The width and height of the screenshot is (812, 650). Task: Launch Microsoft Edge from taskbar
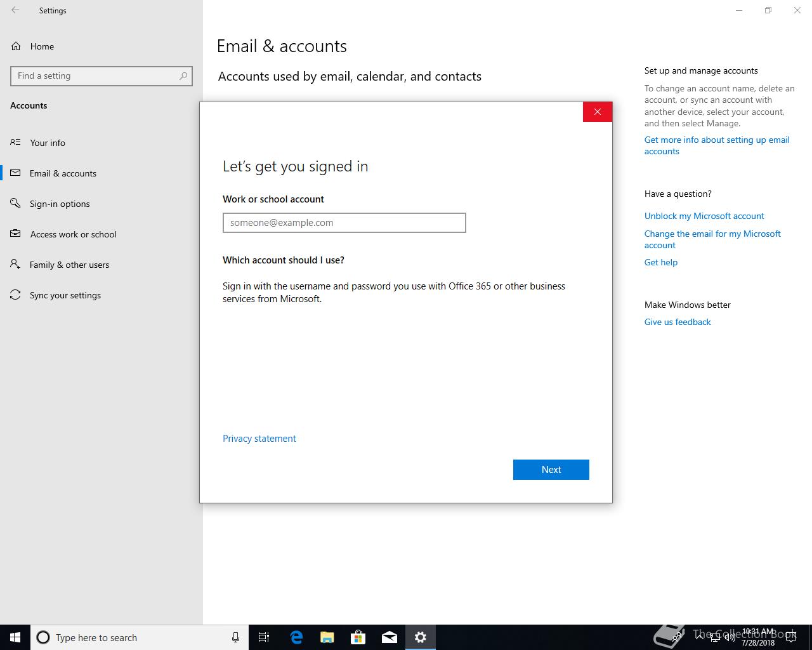click(x=296, y=637)
